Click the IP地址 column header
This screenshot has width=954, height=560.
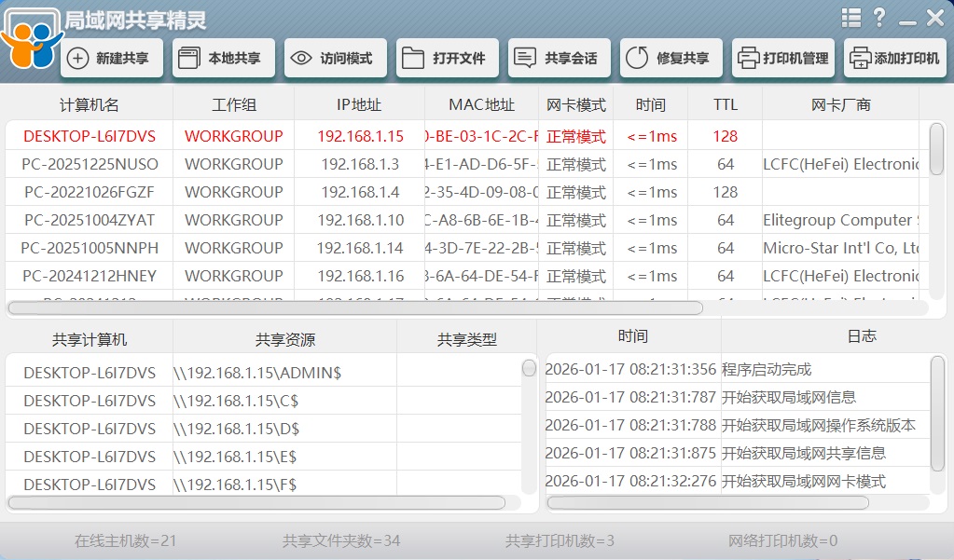[x=359, y=105]
